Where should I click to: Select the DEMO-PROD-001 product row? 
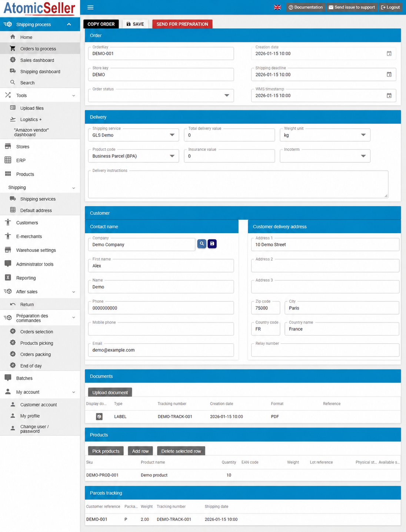[x=243, y=475]
